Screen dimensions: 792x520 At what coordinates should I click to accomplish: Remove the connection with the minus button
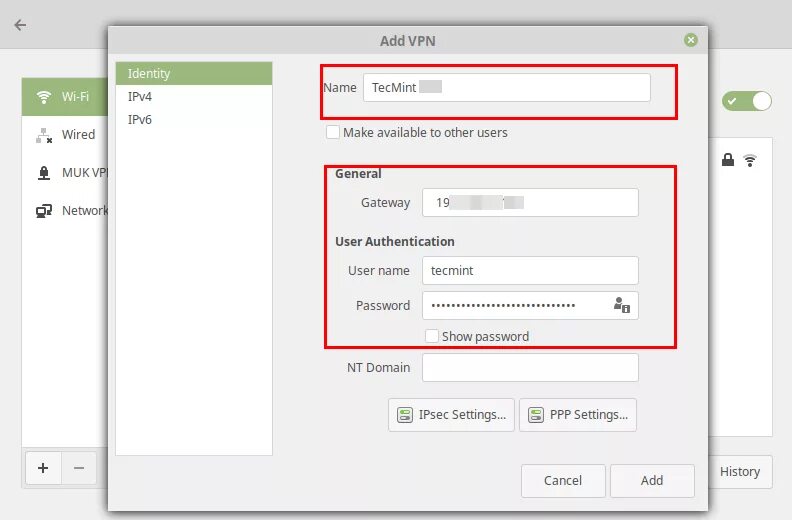79,468
